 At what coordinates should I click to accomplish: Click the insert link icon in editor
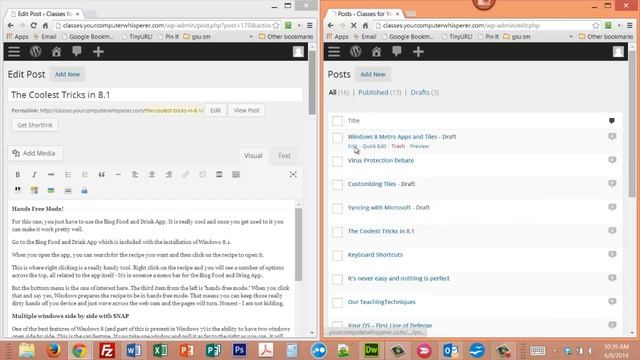185,175
